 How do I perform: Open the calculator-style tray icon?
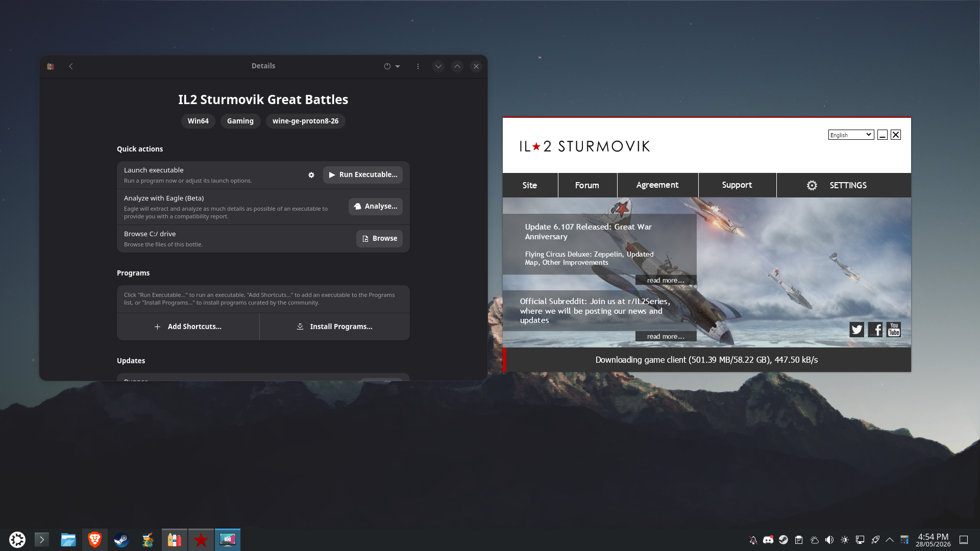(904, 540)
